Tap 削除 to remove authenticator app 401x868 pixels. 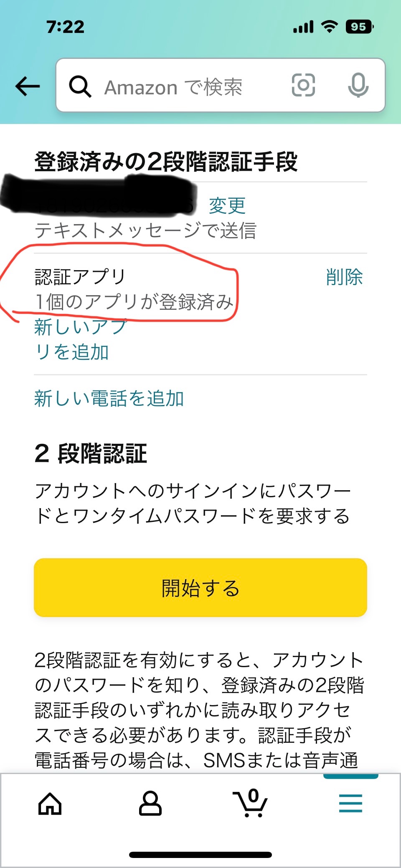point(344,277)
